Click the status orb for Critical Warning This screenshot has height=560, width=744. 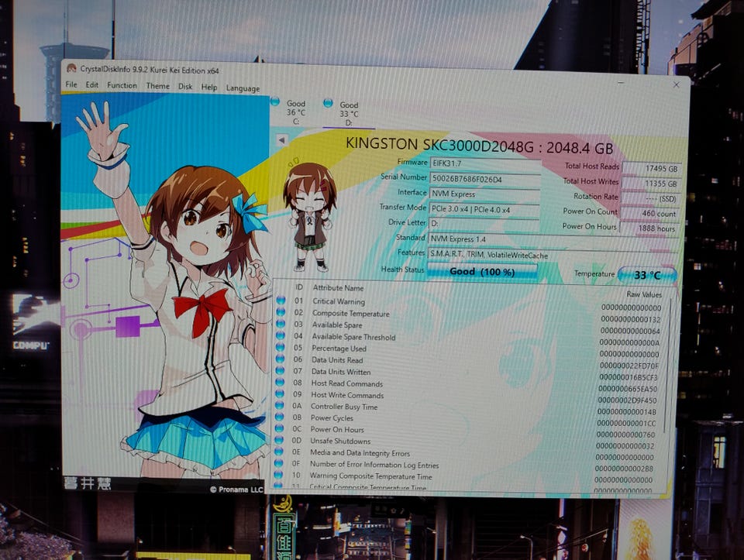[x=281, y=301]
